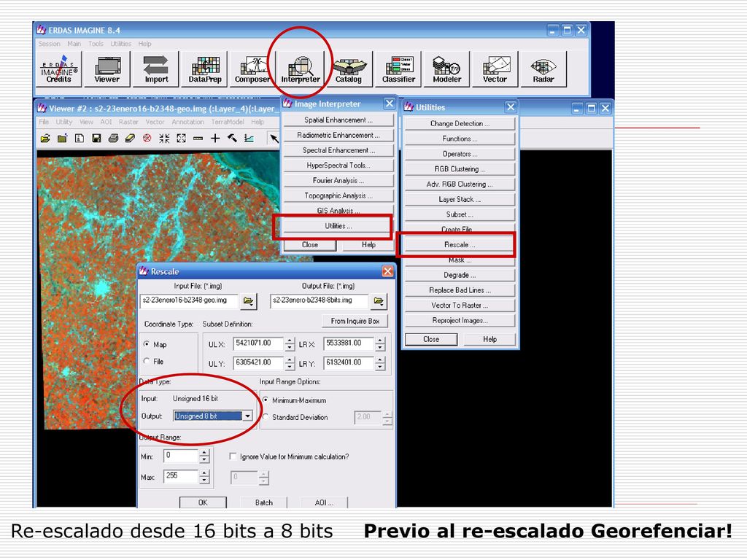Click the Batch button in Rescale dialog
This screenshot has height=560, width=747.
(263, 502)
